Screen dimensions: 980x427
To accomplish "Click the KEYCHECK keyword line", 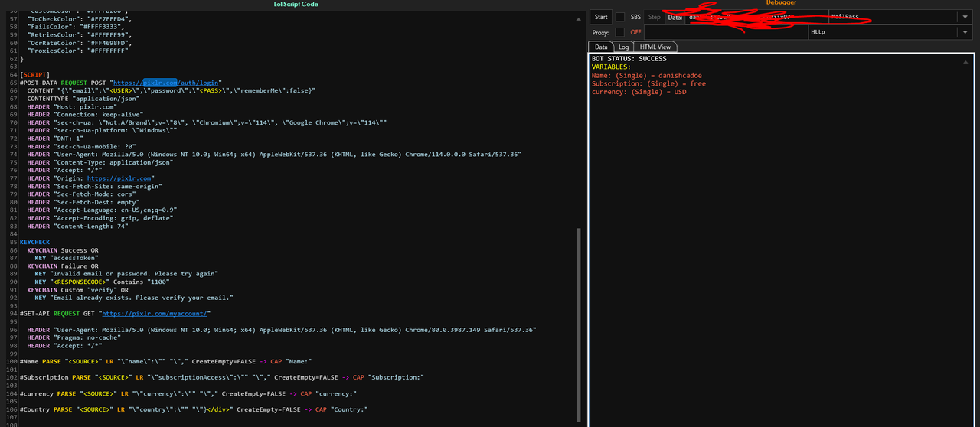I will (x=34, y=243).
